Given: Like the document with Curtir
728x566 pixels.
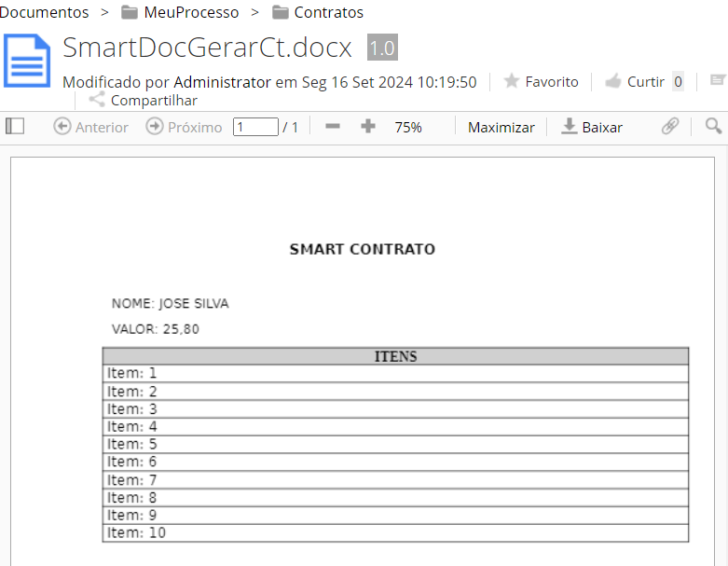Looking at the screenshot, I should [635, 82].
